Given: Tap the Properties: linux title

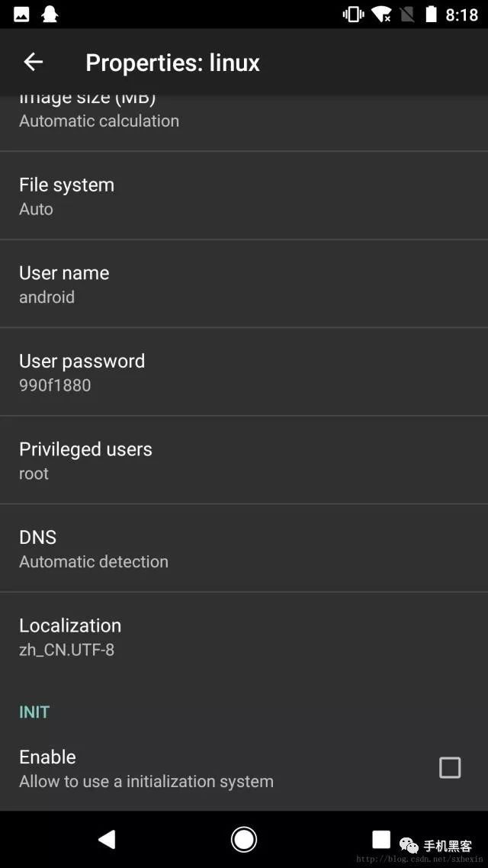Looking at the screenshot, I should pyautogui.click(x=172, y=63).
